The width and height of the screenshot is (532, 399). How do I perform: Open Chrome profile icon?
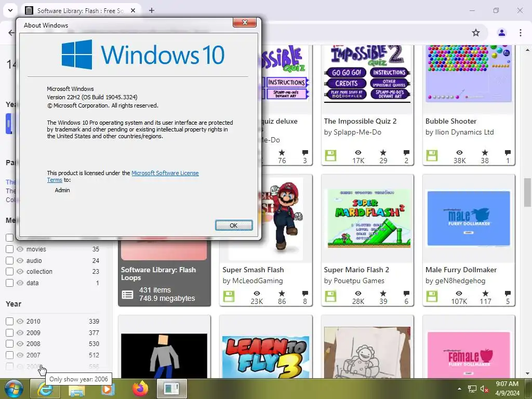tap(501, 33)
